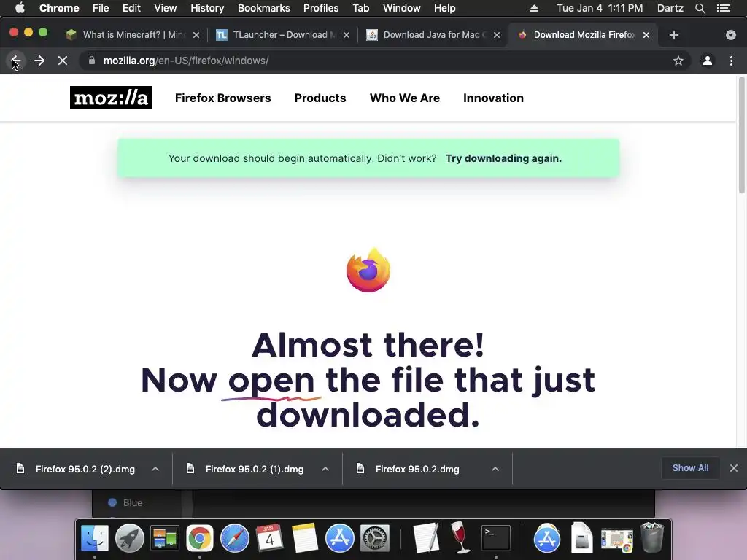Viewport: 747px width, 560px height.
Task: Bookmark this page with the star icon
Action: [678, 61]
